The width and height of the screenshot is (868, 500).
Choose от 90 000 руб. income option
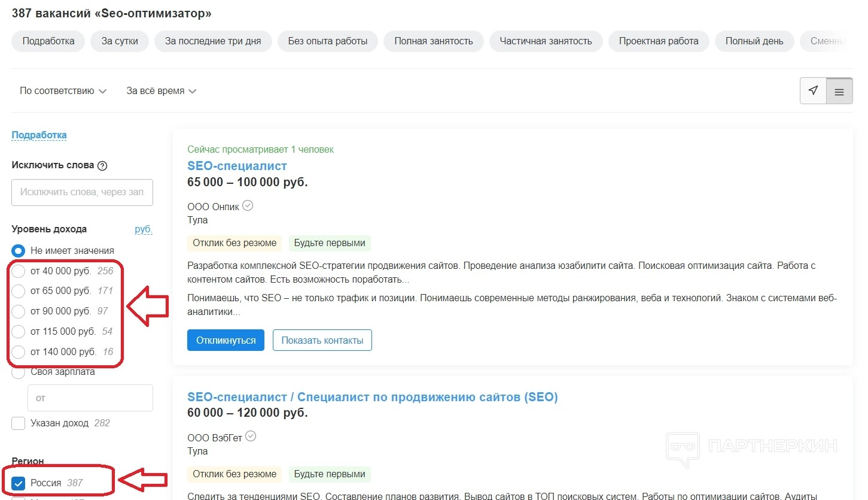pyautogui.click(x=19, y=311)
